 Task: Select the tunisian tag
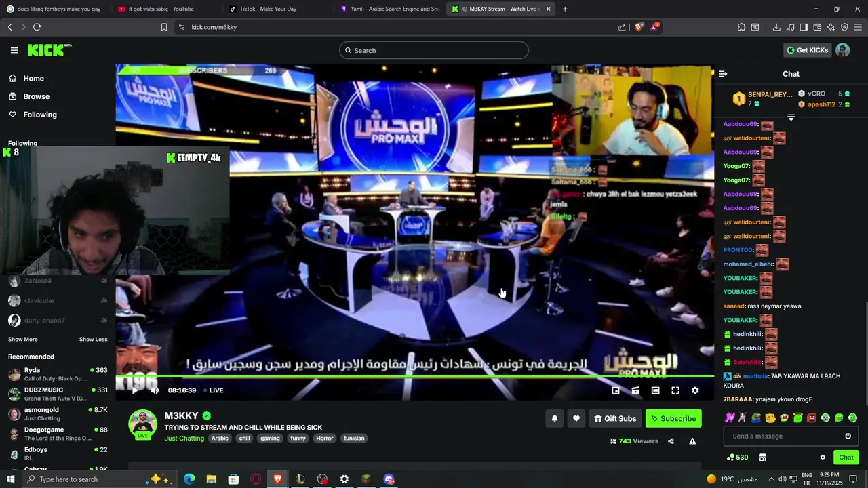(354, 439)
